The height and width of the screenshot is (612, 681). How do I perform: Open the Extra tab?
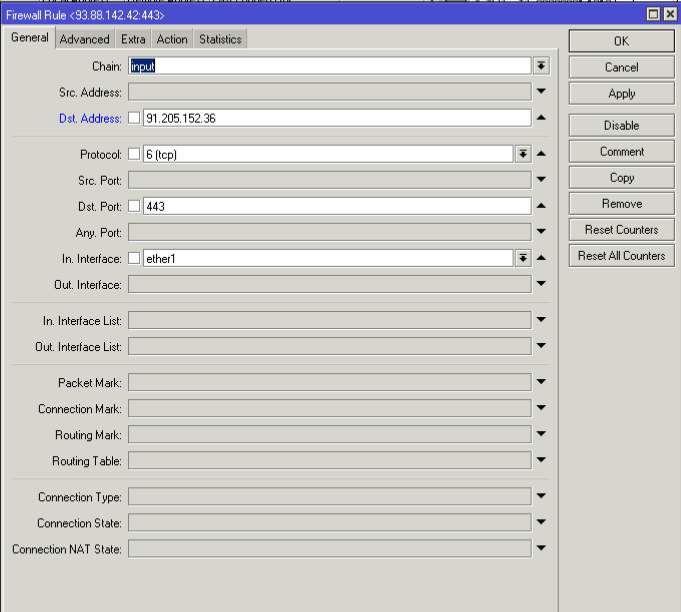click(133, 40)
